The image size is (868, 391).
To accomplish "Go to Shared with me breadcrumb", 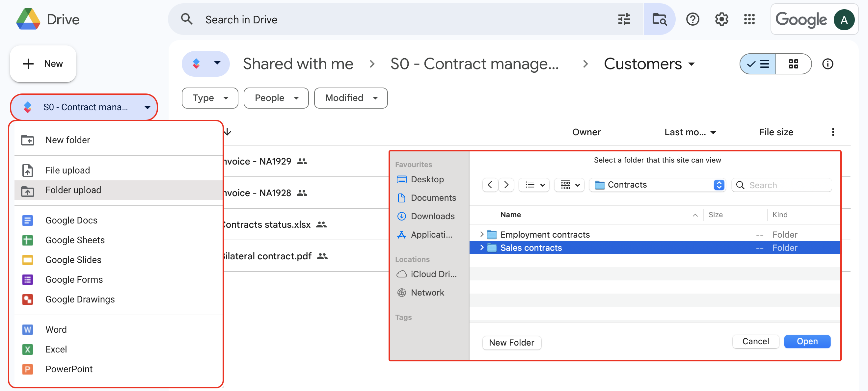I will [298, 64].
